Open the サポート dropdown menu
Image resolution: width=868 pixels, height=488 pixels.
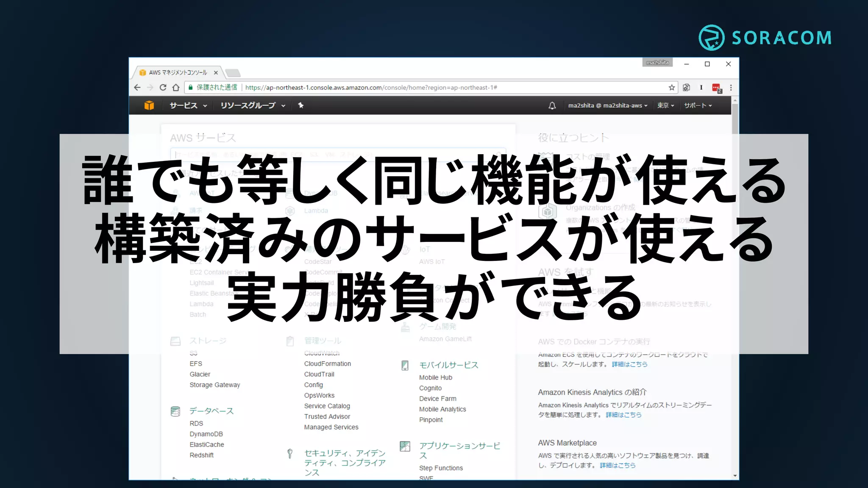click(x=698, y=105)
